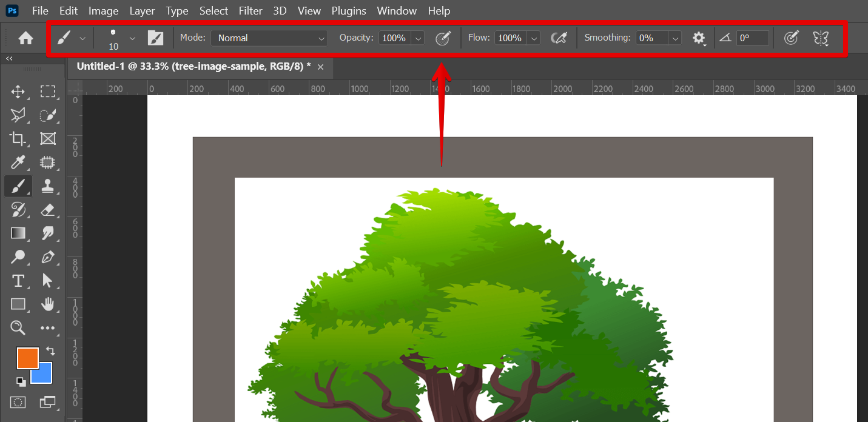868x422 pixels.
Task: Open the Layer menu
Action: click(142, 11)
